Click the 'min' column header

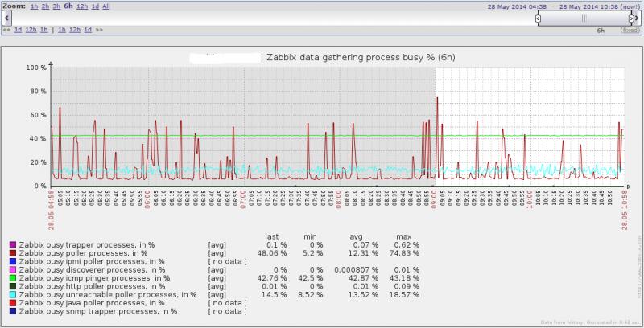(x=310, y=236)
